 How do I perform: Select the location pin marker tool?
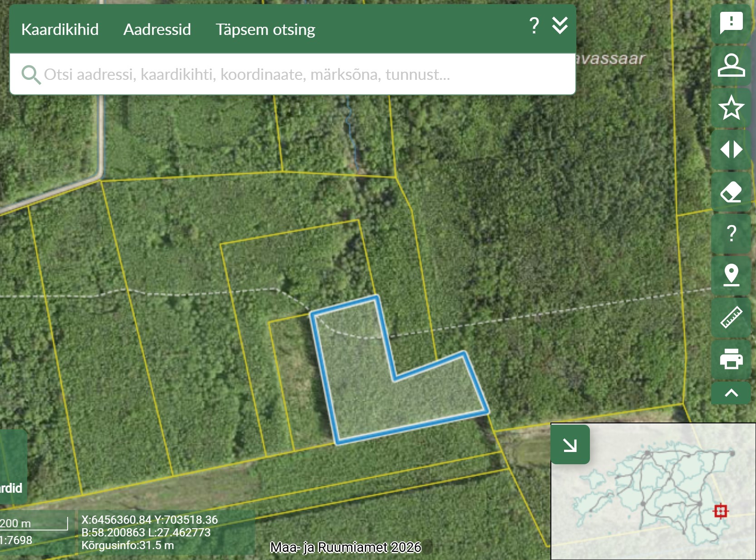click(731, 275)
